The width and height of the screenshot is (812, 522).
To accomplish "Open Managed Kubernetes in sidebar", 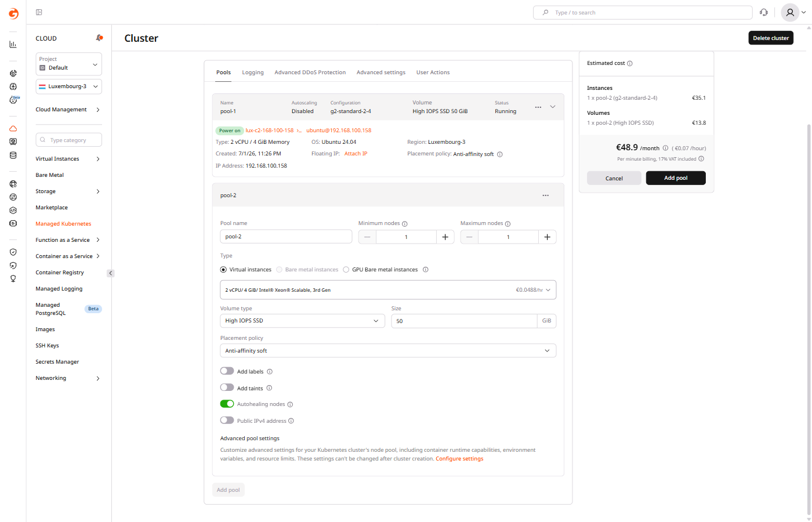I will (63, 224).
